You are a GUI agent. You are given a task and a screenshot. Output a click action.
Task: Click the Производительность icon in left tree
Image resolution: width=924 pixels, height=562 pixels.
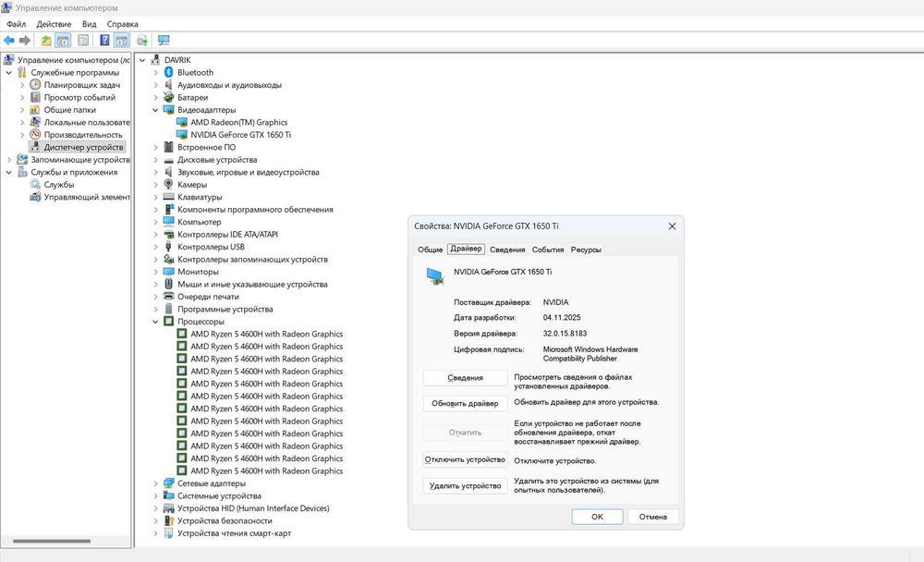(x=35, y=134)
